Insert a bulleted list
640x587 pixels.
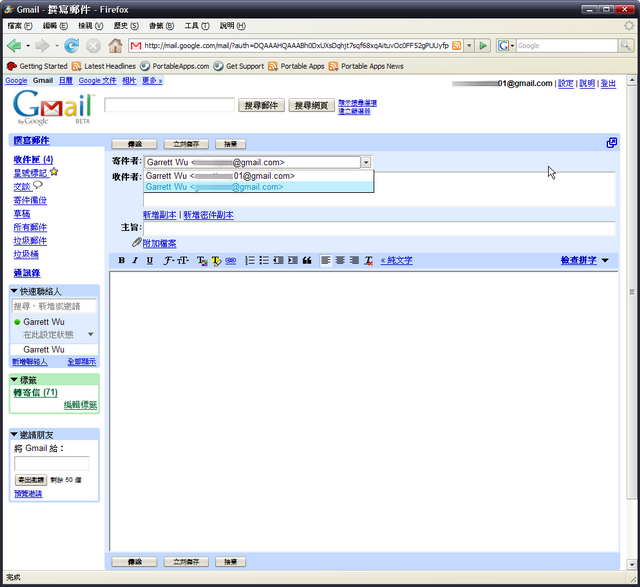click(264, 260)
